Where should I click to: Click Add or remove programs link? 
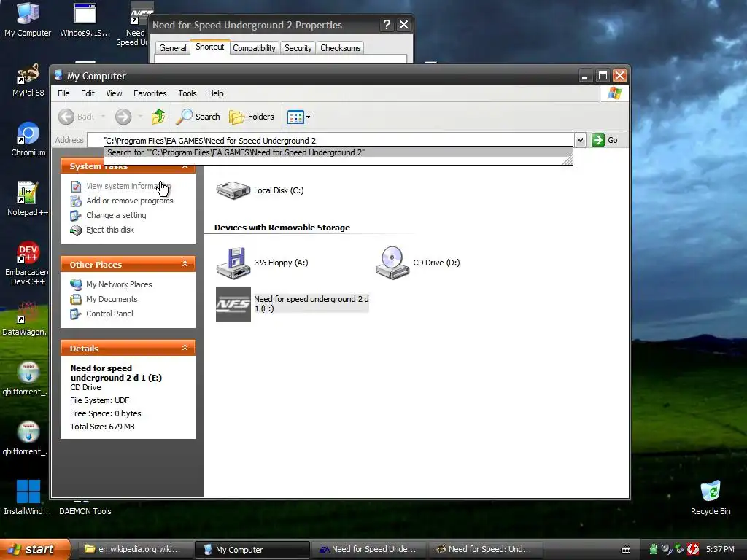click(130, 201)
